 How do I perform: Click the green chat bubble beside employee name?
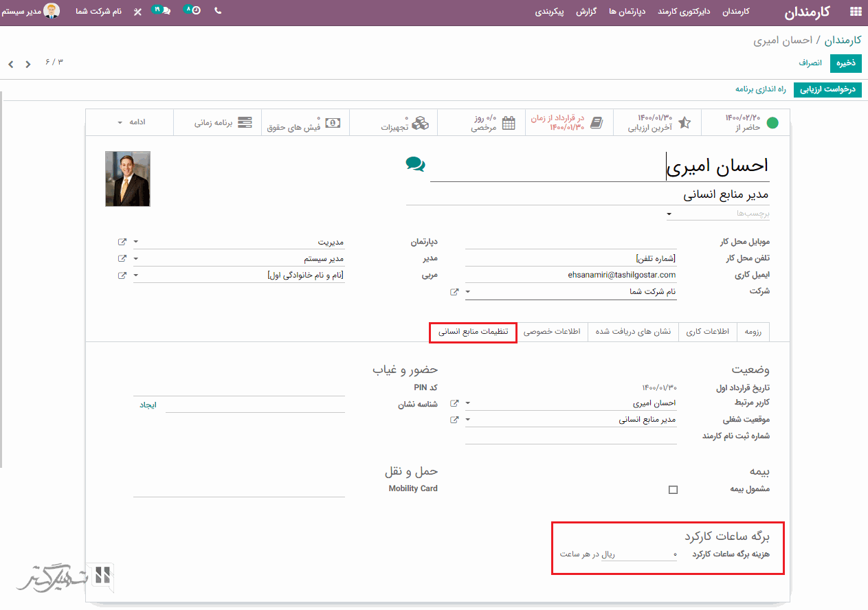415,163
